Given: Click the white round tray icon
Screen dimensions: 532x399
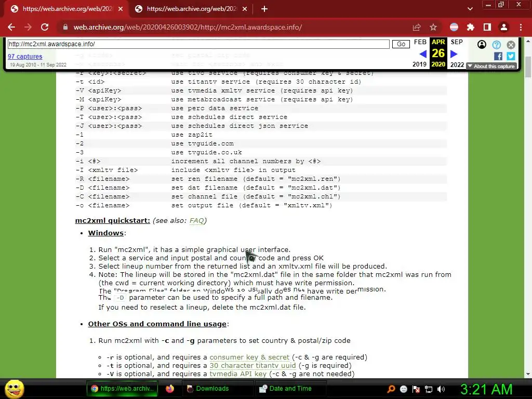Looking at the screenshot, I should [403, 389].
